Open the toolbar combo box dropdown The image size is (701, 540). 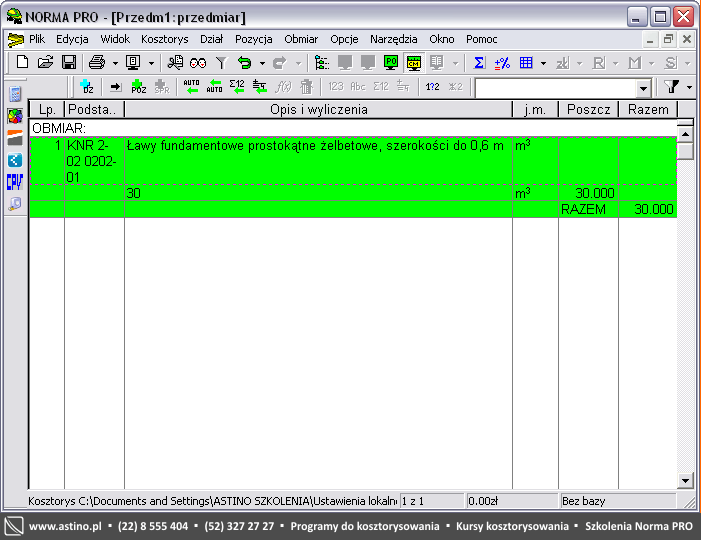click(643, 88)
